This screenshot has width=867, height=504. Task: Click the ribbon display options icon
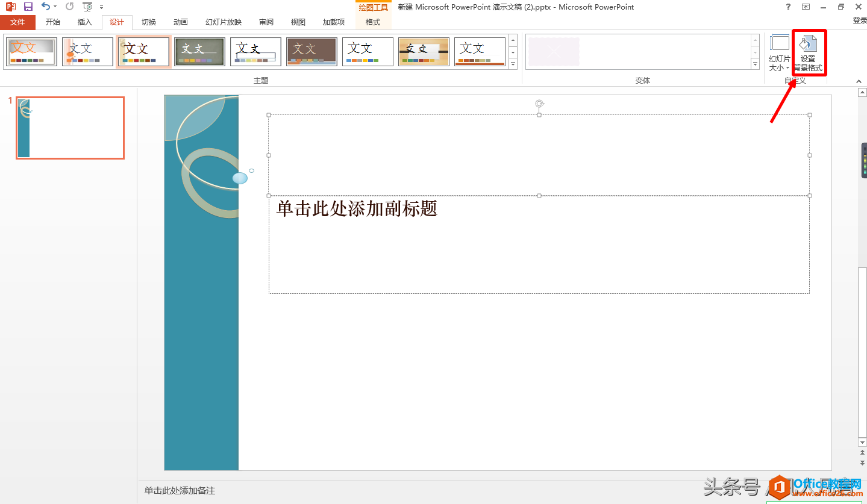tap(806, 7)
